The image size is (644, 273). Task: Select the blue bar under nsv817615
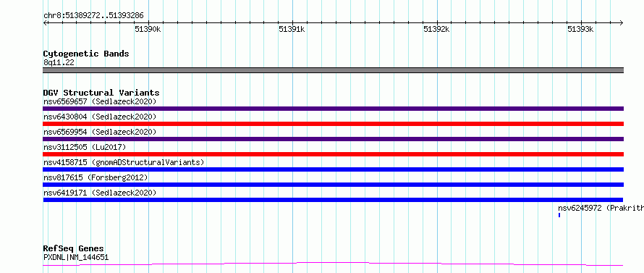334,185
